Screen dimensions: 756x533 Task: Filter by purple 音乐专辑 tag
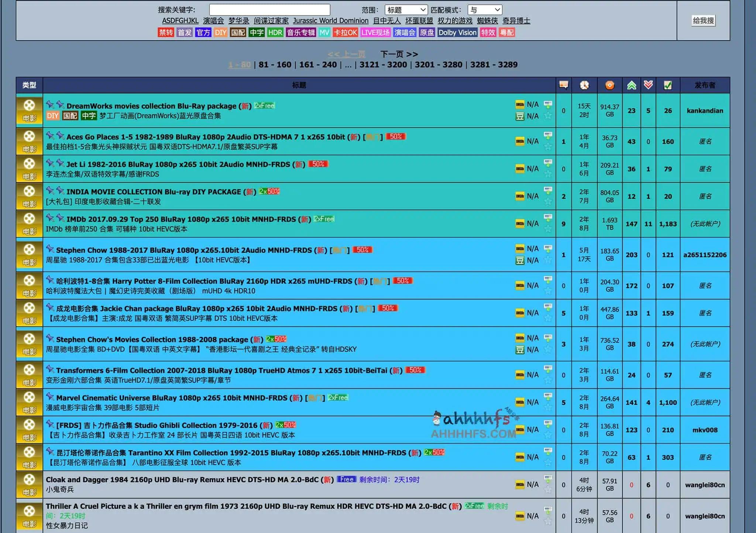point(301,33)
